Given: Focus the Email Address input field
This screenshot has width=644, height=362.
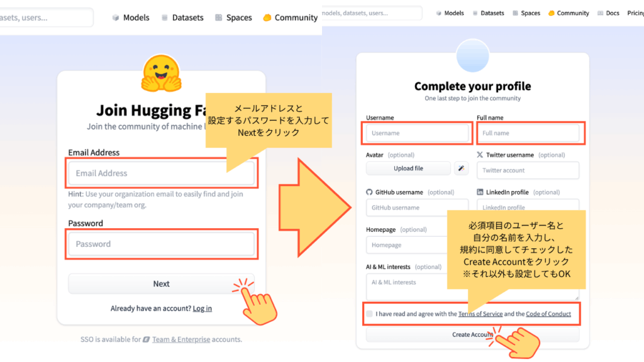Looking at the screenshot, I should pyautogui.click(x=162, y=173).
